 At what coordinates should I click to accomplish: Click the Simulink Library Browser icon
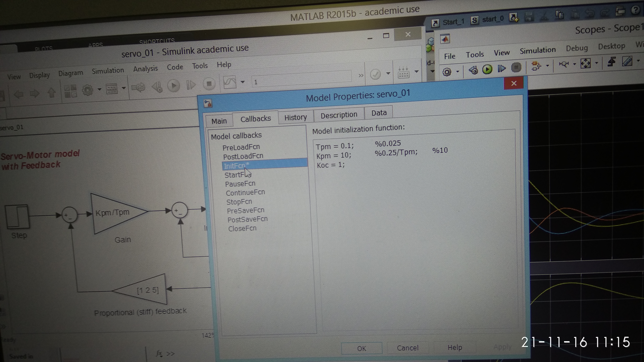(70, 91)
